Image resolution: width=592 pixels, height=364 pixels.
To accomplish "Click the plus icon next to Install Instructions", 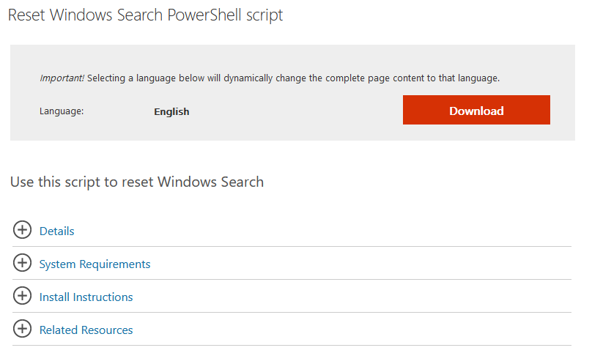I will pos(23,296).
